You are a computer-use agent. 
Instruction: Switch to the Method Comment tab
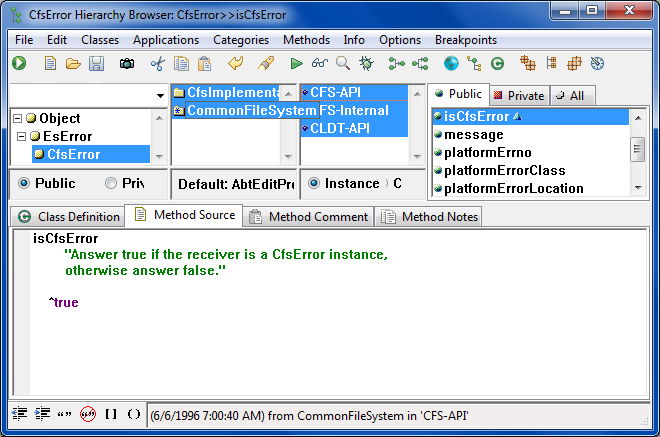click(309, 216)
